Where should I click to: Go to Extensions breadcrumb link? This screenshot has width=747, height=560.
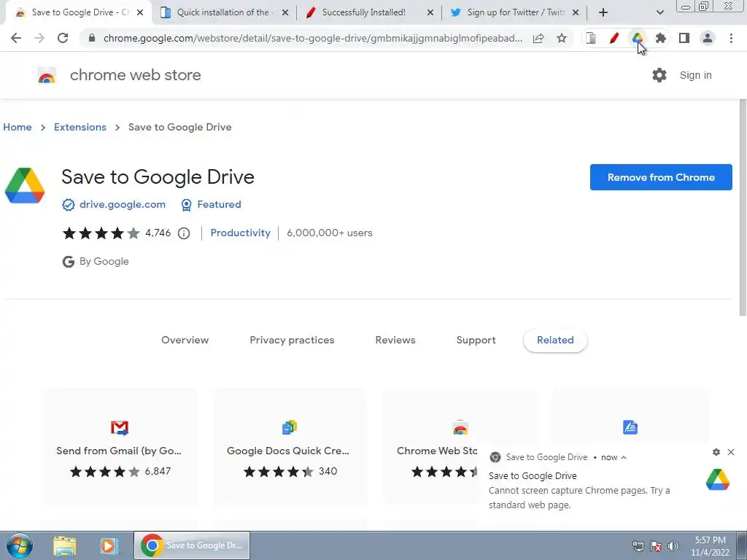(x=80, y=127)
